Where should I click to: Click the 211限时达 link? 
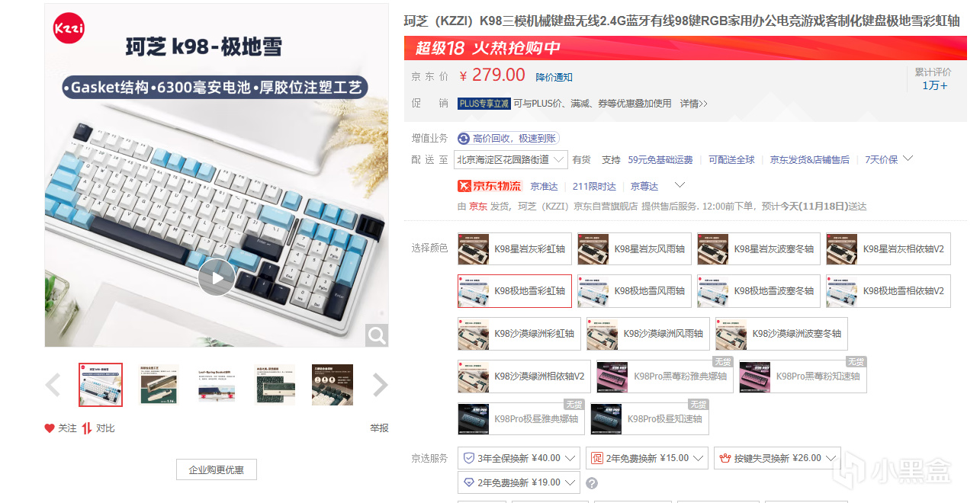point(594,186)
